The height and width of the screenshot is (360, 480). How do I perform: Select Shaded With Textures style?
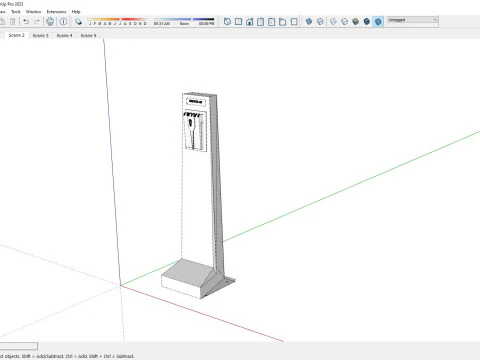(367, 22)
